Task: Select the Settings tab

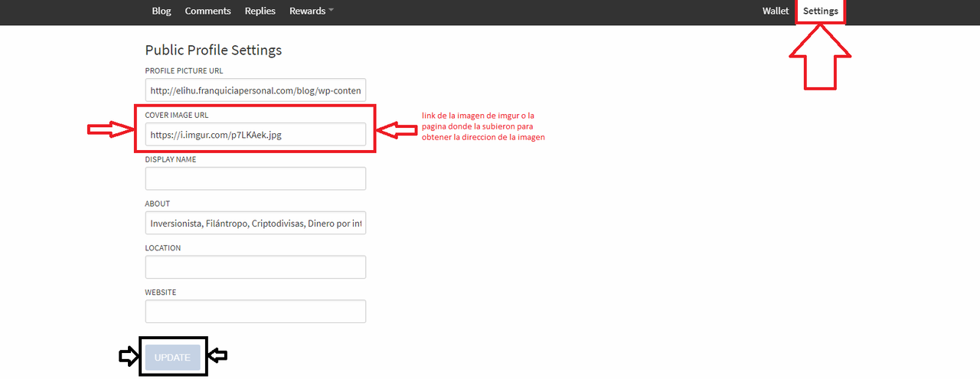Action: click(x=821, y=11)
